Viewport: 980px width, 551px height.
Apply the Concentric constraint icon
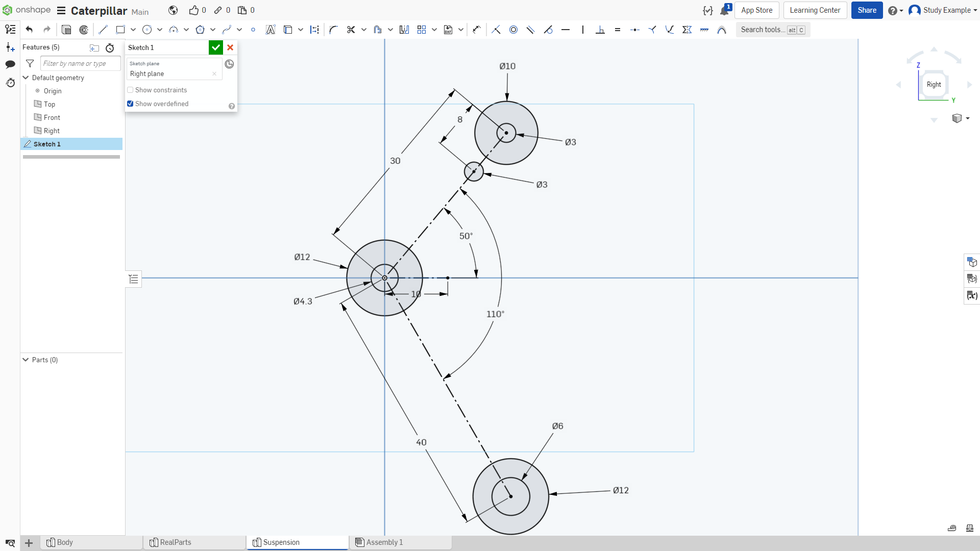coord(513,30)
